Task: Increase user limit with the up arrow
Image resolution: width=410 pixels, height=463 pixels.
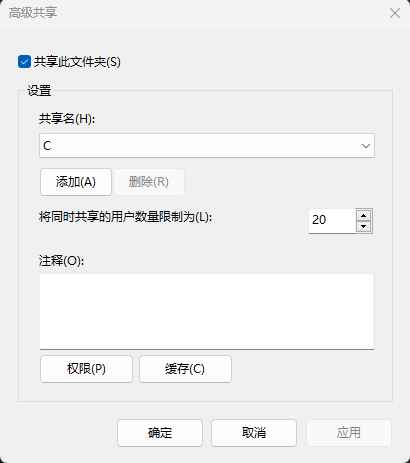Action: pos(363,215)
